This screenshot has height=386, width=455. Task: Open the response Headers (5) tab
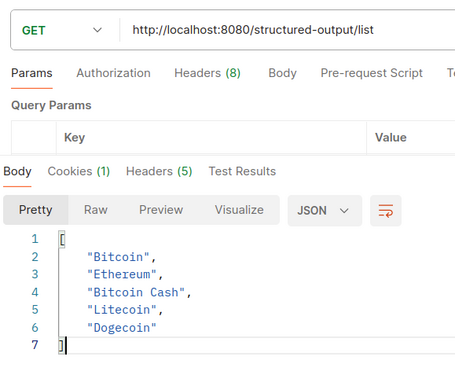pos(159,171)
